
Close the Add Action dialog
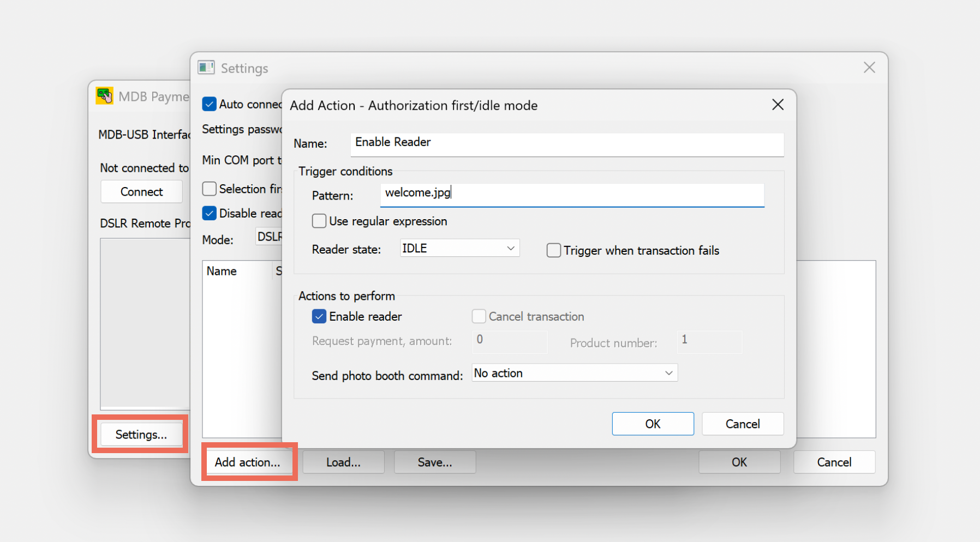click(778, 105)
